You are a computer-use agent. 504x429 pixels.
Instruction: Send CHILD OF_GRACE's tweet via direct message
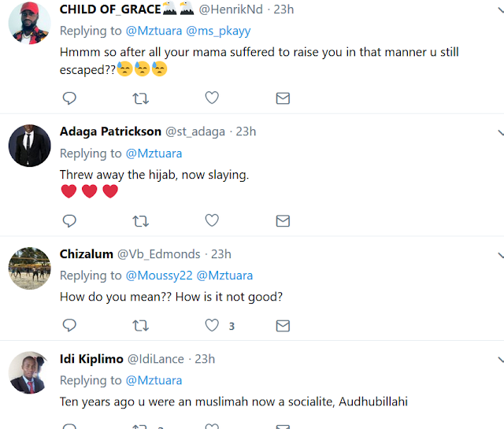click(x=283, y=98)
